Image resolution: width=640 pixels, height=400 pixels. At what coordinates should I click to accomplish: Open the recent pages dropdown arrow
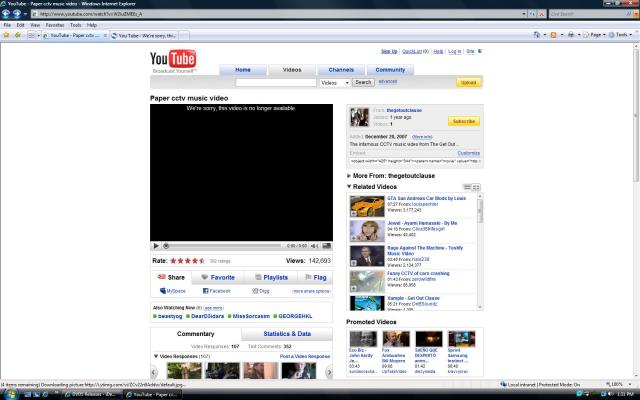[x=25, y=14]
